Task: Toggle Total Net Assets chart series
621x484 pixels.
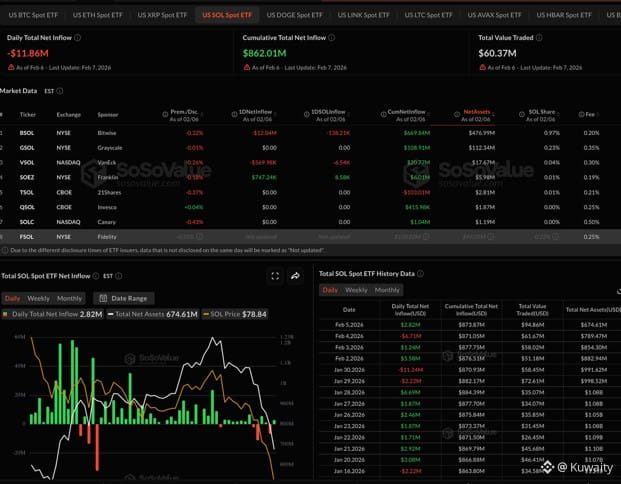Action: pos(152,314)
